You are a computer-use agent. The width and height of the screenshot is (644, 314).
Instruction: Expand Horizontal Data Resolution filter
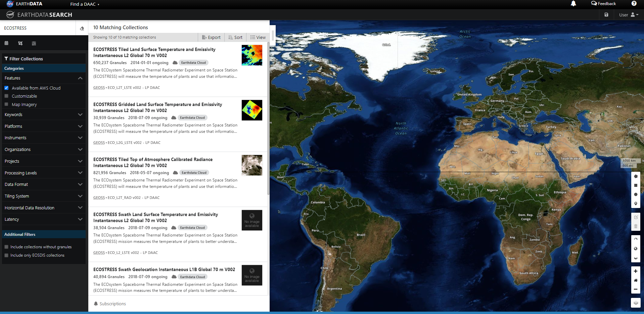44,208
